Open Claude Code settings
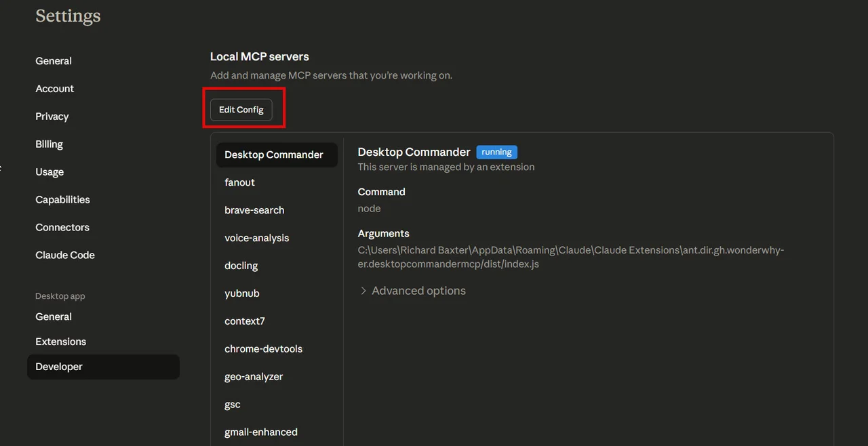This screenshot has width=868, height=446. coord(65,256)
